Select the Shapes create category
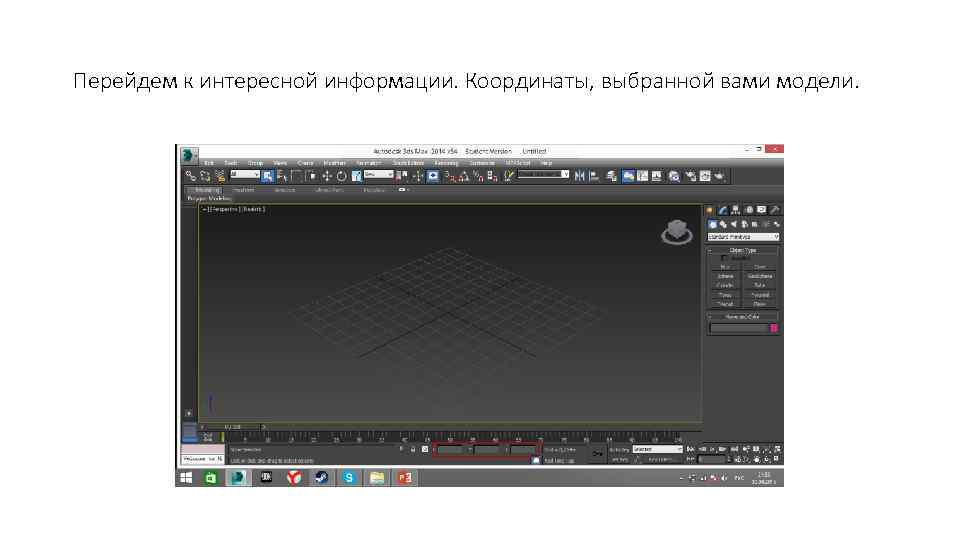960x540 pixels. 723,225
